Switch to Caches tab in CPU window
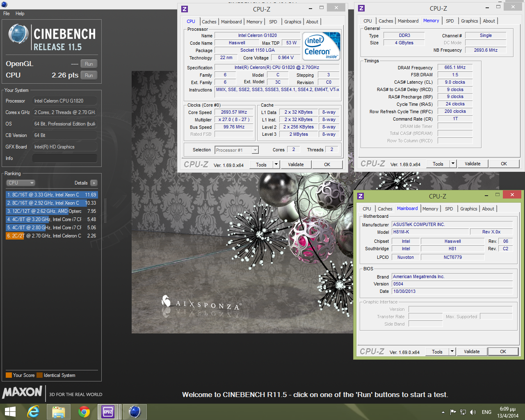The image size is (525, 420). click(x=209, y=22)
